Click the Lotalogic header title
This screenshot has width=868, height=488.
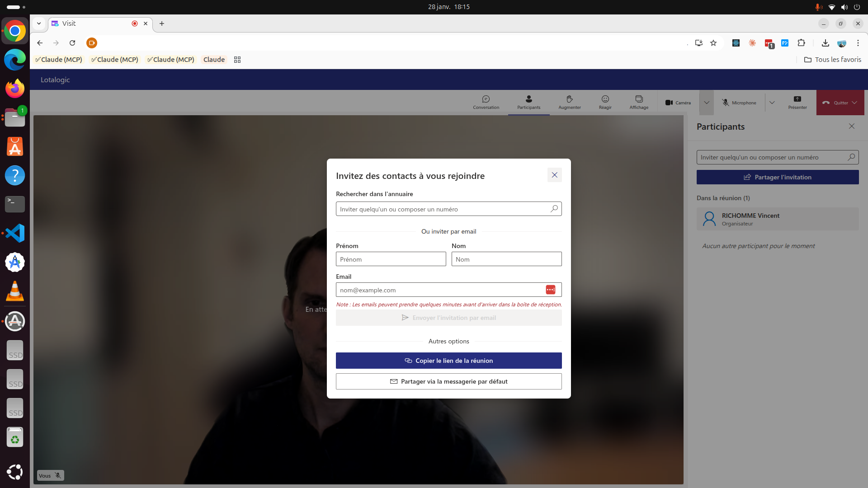[x=55, y=80]
